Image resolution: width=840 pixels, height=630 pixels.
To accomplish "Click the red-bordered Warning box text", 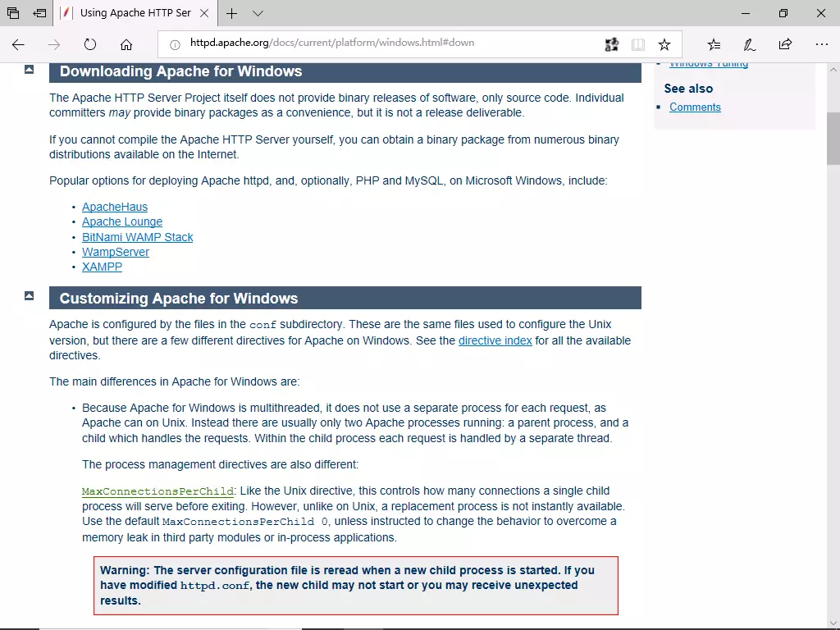I will (x=356, y=586).
